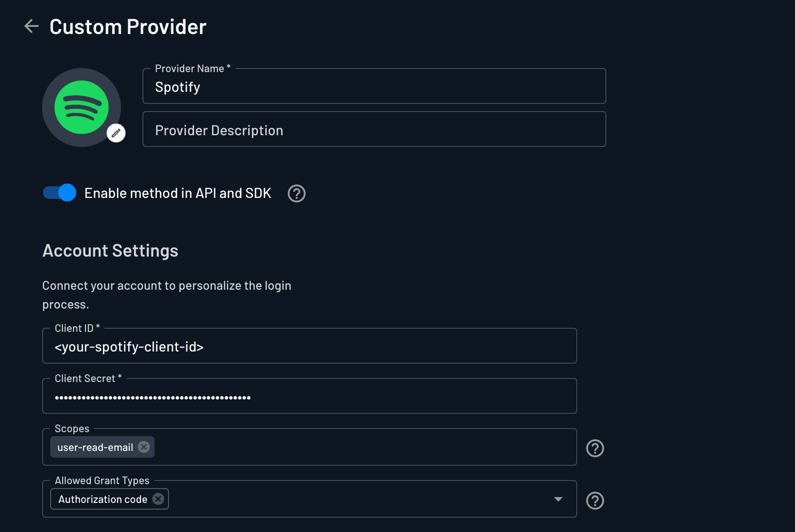Click the pencil icon to edit provider logo
The image size is (795, 532).
pyautogui.click(x=116, y=133)
